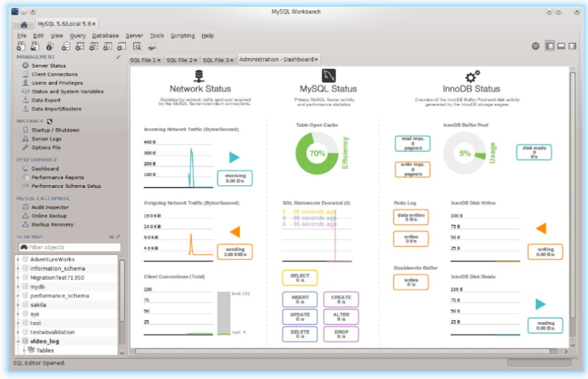Toggle the right secondary sidebar visibility
This screenshot has height=379, width=588.
[x=572, y=46]
